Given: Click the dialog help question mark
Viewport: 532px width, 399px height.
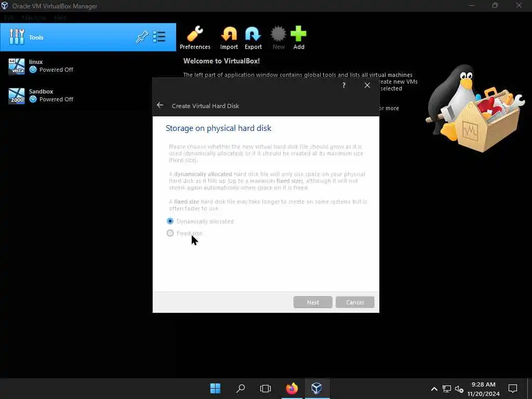Looking at the screenshot, I should [344, 85].
